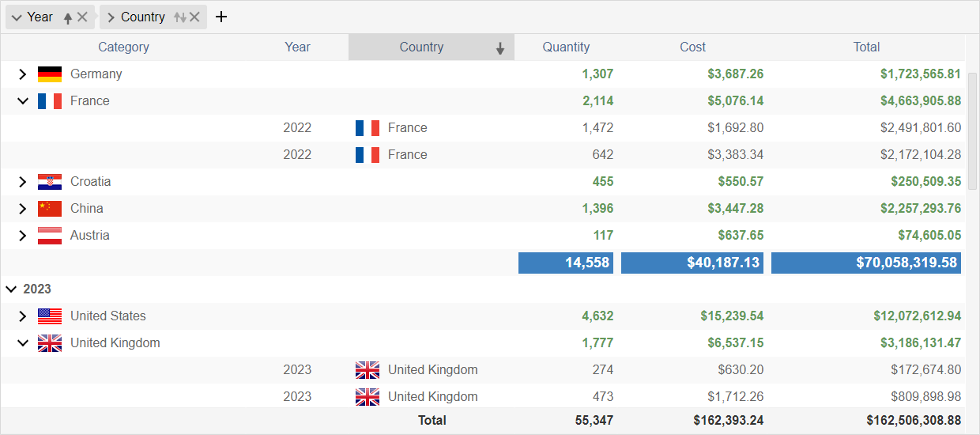This screenshot has width=980, height=435.
Task: Click United Kingdom total $3,186,131.47
Action: 921,343
